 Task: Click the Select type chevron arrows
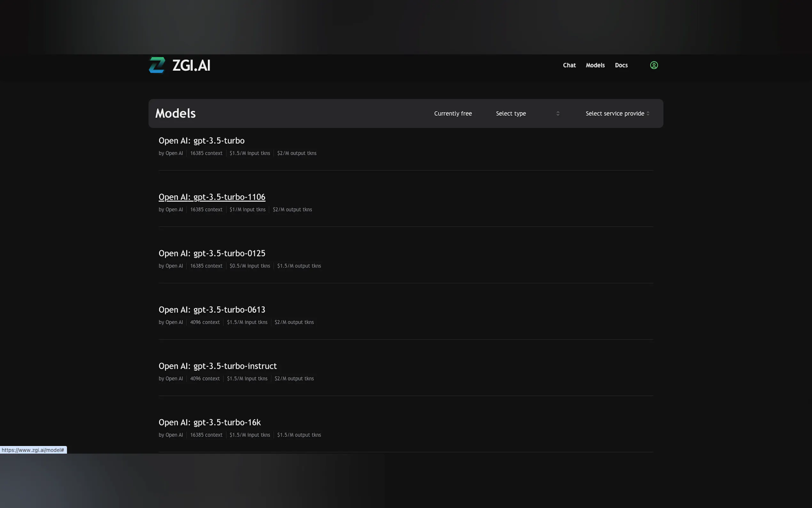pyautogui.click(x=558, y=114)
